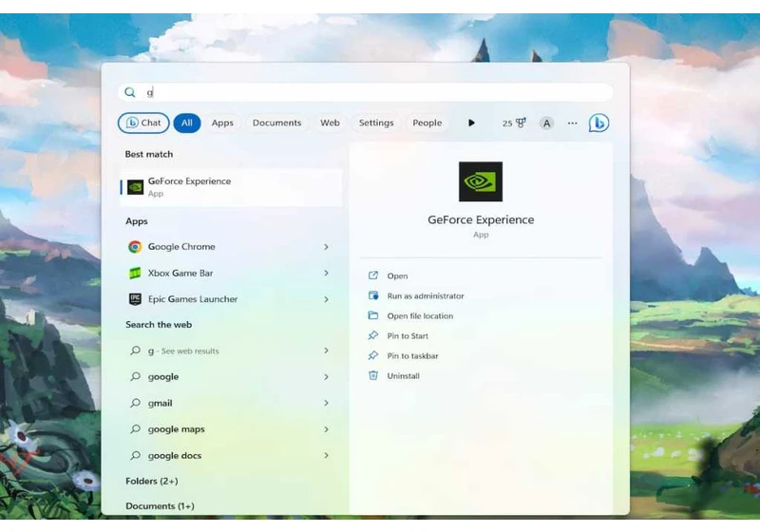
Task: Switch to the Apps filter
Action: [222, 123]
